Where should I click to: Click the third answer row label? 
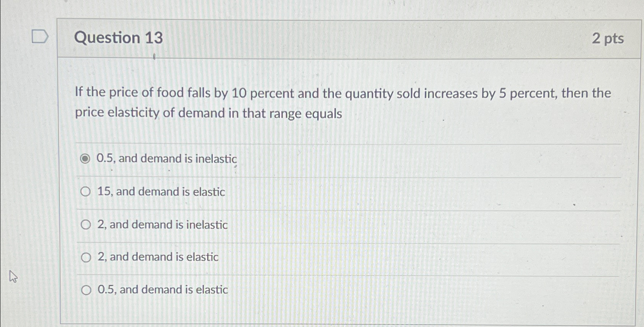pyautogui.click(x=163, y=225)
